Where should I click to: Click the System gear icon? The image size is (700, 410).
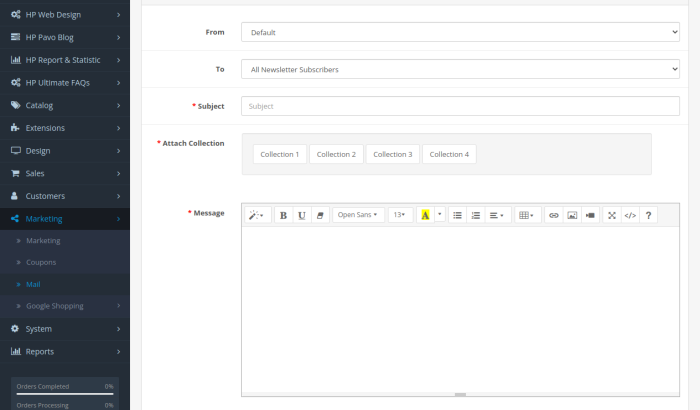pos(15,328)
